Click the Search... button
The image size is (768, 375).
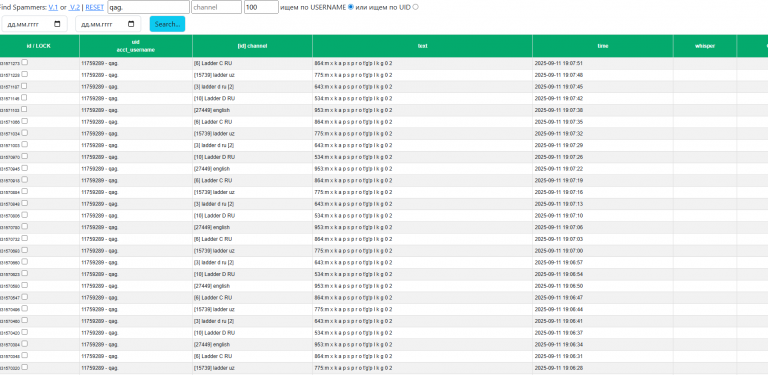click(x=168, y=24)
